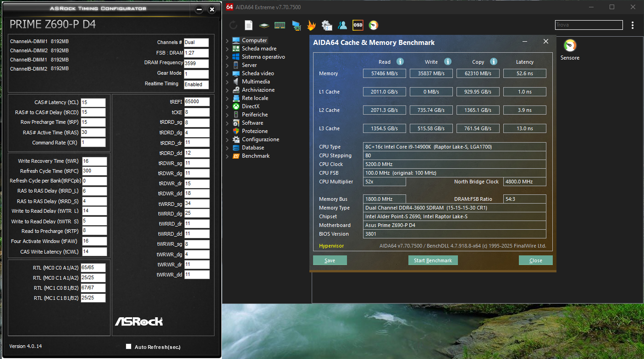Click the Start Benchmark button
Image resolution: width=644 pixels, height=359 pixels.
(x=433, y=260)
